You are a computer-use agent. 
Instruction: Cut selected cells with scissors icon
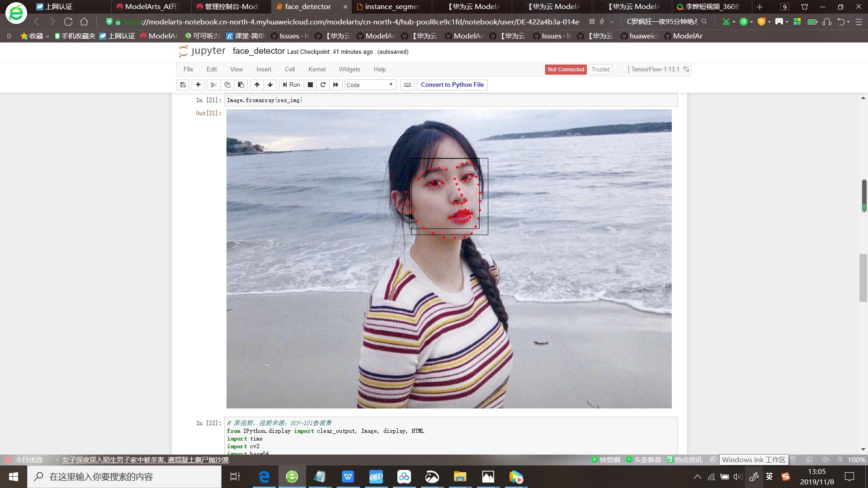[213, 84]
